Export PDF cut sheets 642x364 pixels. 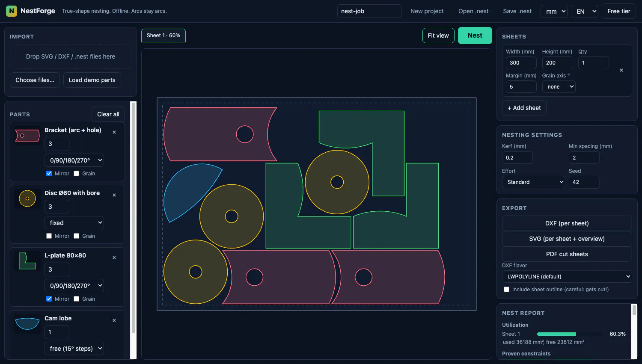pyautogui.click(x=567, y=254)
